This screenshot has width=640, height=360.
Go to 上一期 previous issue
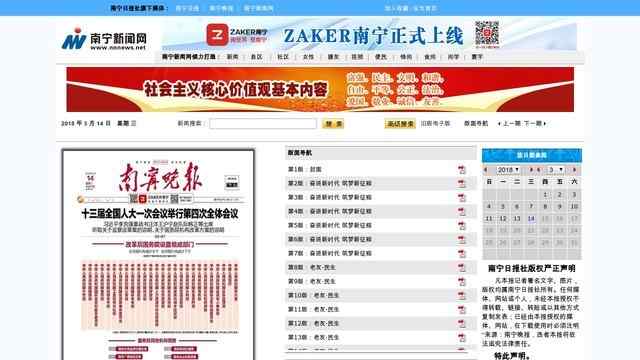(x=509, y=123)
